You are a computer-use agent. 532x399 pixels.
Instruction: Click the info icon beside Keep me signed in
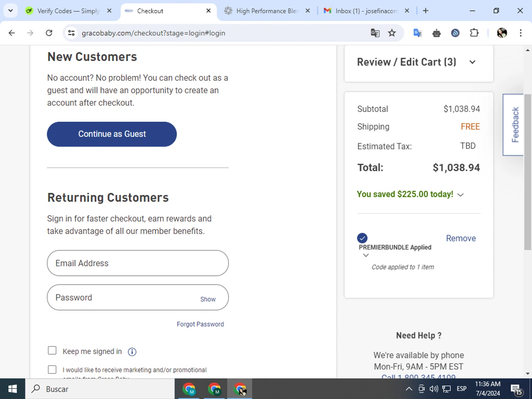(x=132, y=351)
